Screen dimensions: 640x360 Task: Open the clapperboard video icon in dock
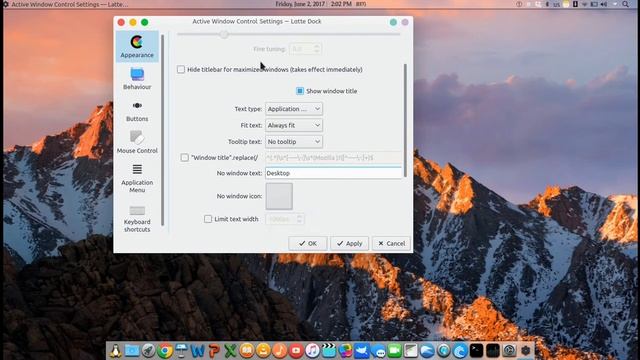click(x=329, y=351)
